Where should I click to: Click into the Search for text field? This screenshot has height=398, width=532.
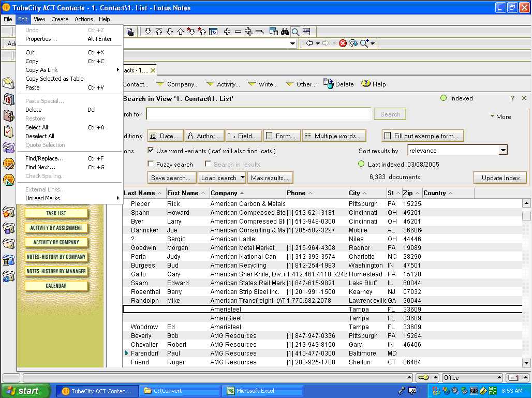pyautogui.click(x=259, y=114)
